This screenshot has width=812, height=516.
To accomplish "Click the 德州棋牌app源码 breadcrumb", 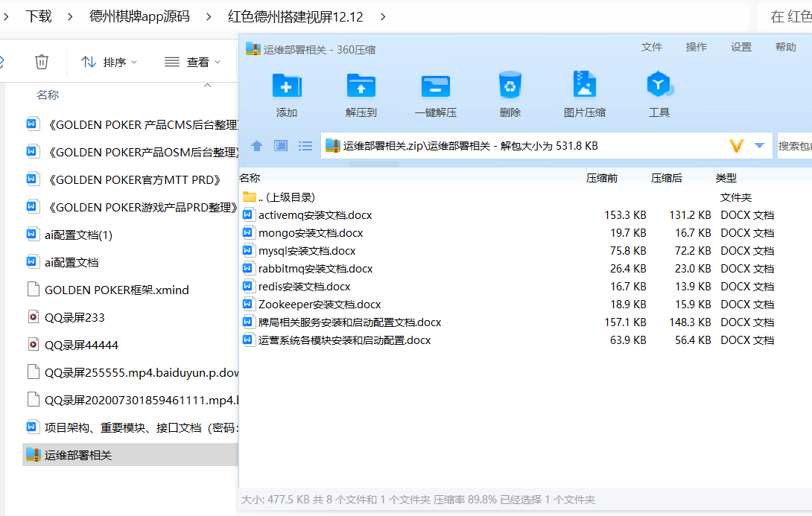I will click(139, 16).
